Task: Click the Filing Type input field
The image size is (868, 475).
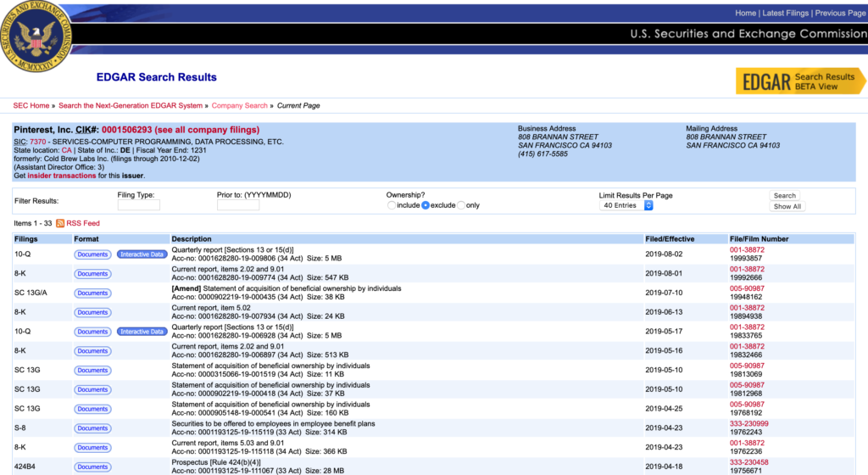Action: [x=138, y=205]
